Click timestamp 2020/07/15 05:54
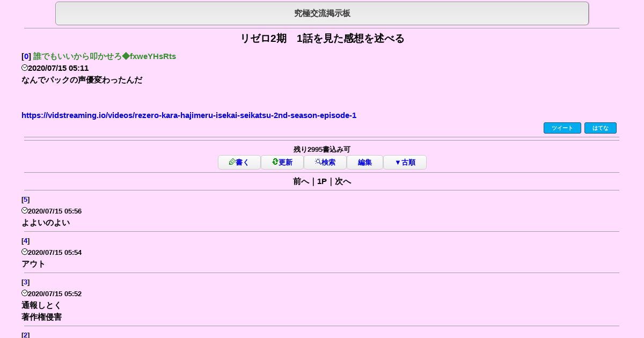This screenshot has width=644, height=338. tap(55, 253)
